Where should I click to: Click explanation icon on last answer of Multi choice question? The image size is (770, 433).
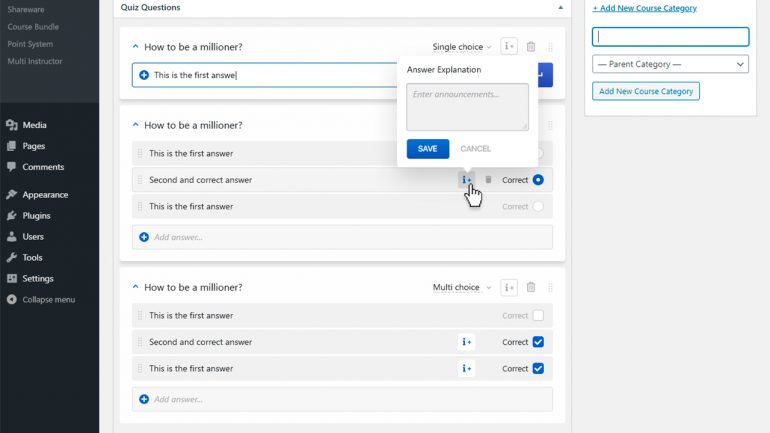tap(467, 368)
